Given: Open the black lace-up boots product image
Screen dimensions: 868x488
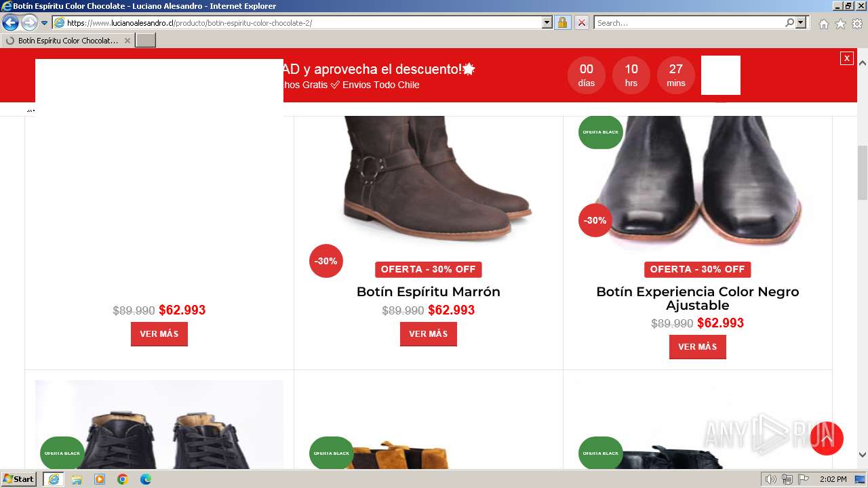Looking at the screenshot, I should [x=159, y=424].
